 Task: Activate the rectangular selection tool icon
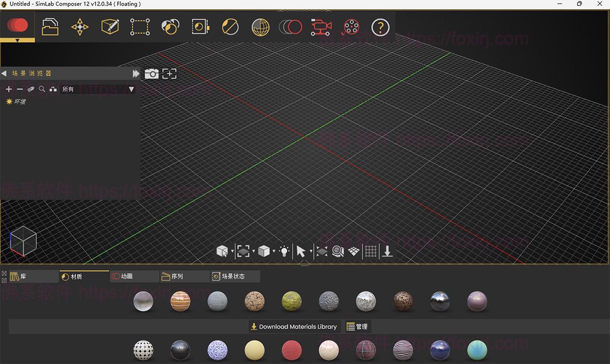click(140, 27)
